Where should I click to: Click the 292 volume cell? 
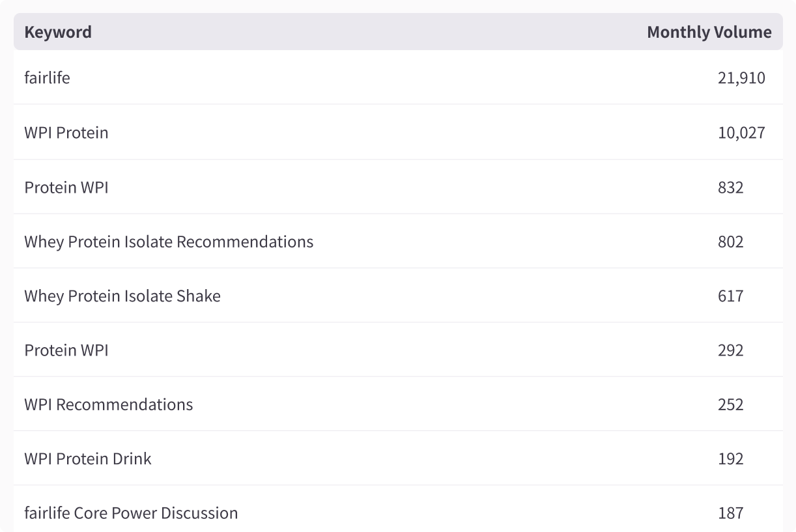(730, 350)
